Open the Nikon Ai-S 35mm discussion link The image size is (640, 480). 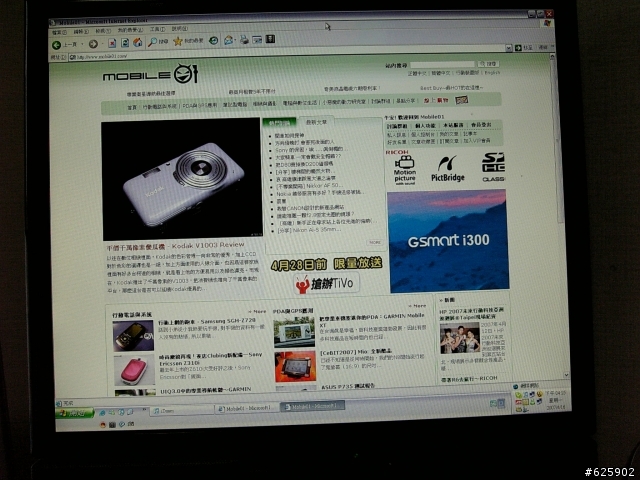tap(308, 230)
